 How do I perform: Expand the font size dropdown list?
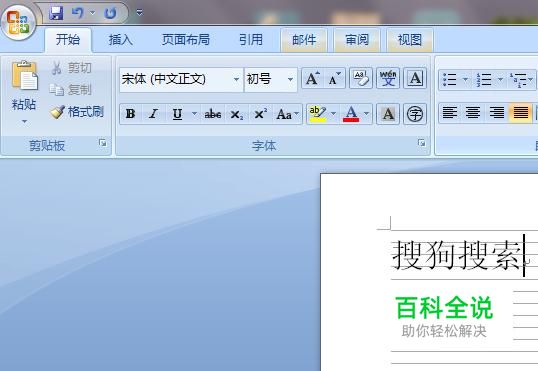(x=290, y=80)
